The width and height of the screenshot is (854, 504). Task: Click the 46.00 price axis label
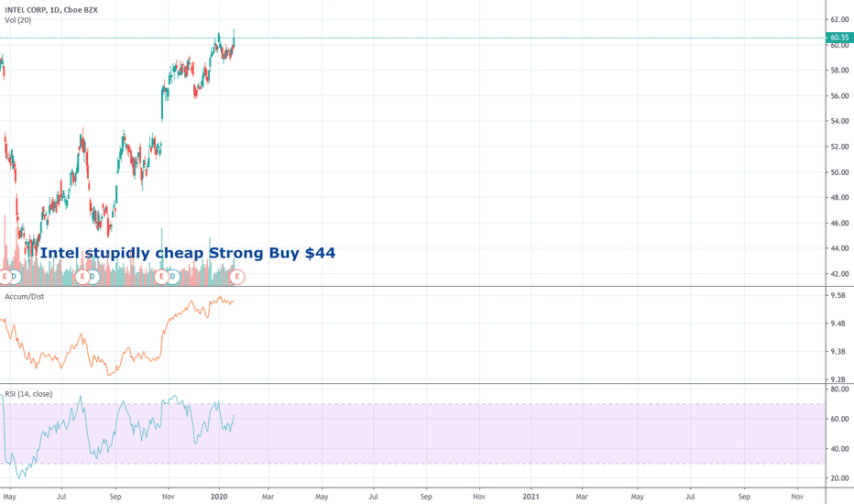pyautogui.click(x=839, y=223)
